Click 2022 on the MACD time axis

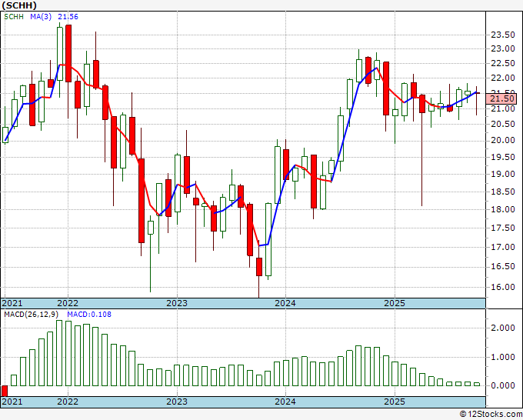[x=68, y=402]
